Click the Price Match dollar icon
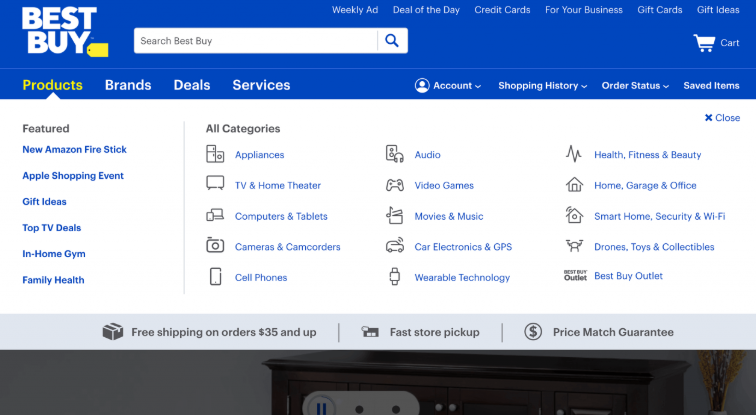Viewport: 756px width, 415px height. tap(533, 332)
